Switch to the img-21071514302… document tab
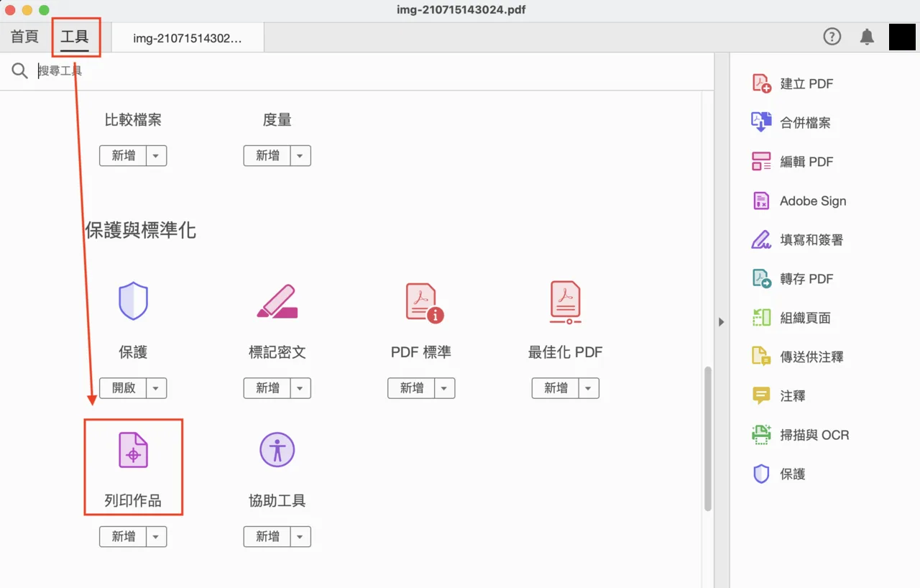This screenshot has width=920, height=588. 188,38
